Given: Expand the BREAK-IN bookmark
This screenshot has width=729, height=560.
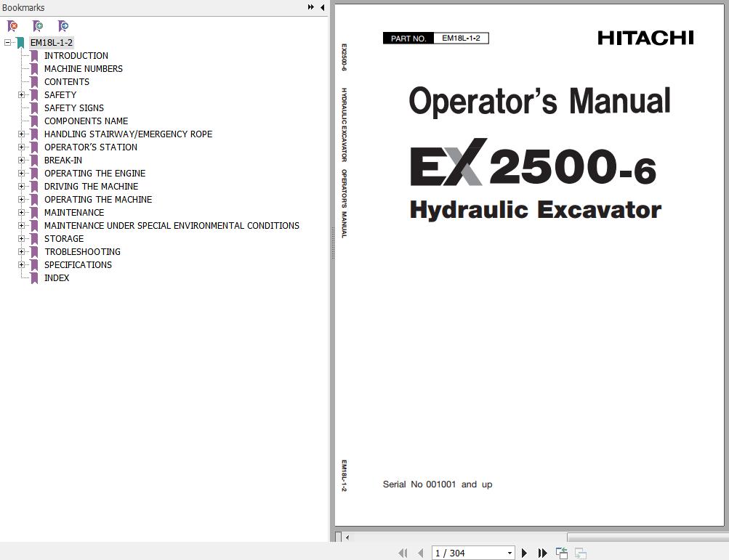Looking at the screenshot, I should click(x=21, y=160).
